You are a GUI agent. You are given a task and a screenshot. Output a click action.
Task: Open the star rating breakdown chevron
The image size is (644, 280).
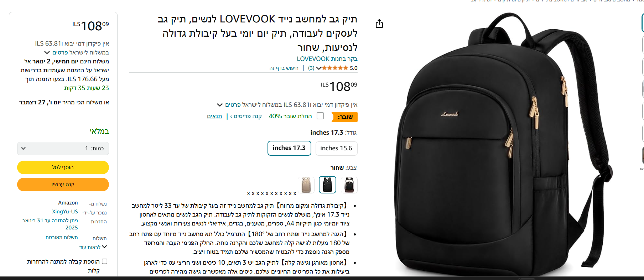tap(318, 68)
